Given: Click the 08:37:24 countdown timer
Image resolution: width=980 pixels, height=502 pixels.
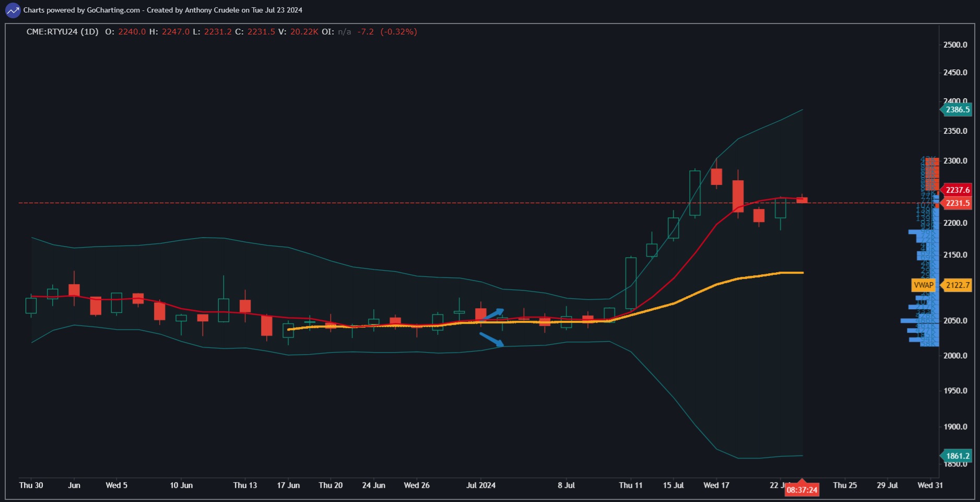Looking at the screenshot, I should point(802,489).
